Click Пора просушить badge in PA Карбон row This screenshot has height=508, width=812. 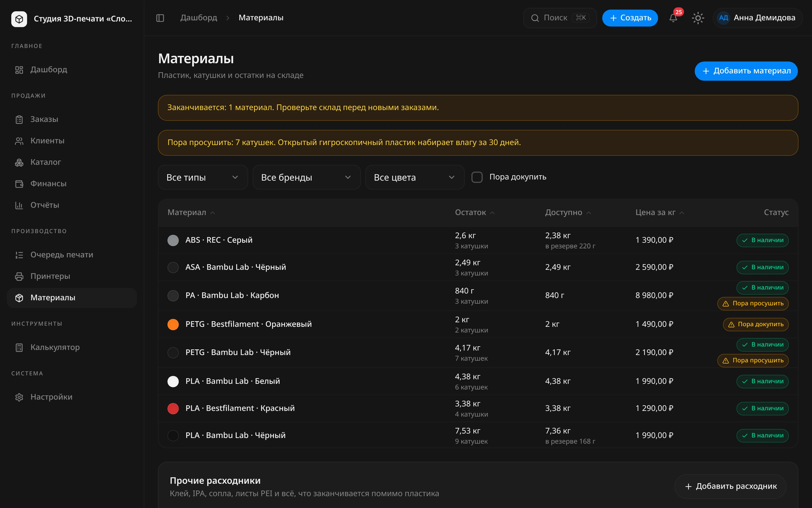click(x=753, y=303)
